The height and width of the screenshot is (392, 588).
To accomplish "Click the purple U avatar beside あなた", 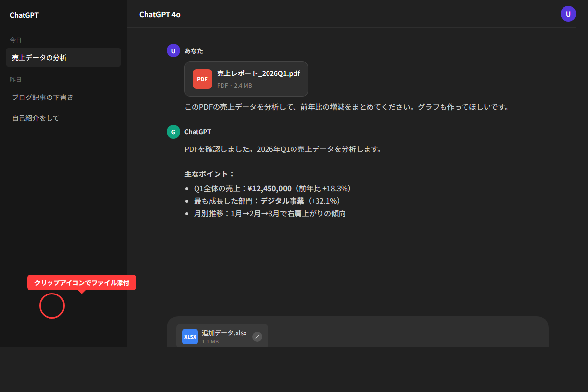I will [173, 50].
